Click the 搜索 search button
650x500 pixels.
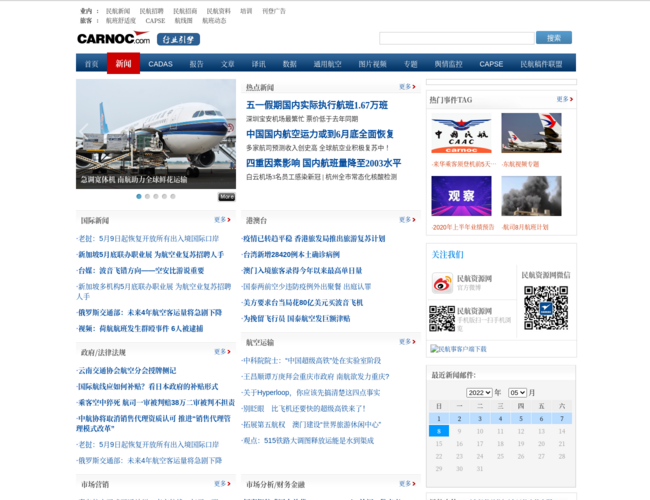(x=553, y=38)
